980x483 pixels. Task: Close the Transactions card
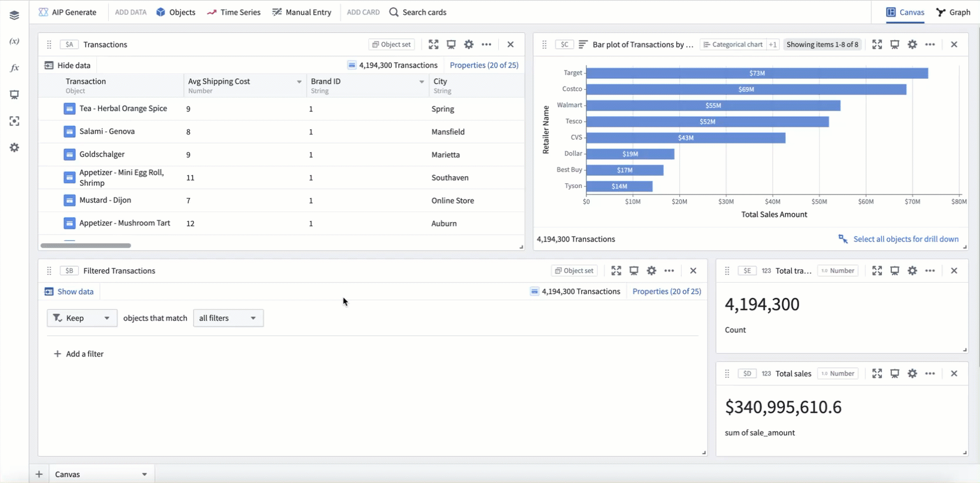tap(511, 45)
